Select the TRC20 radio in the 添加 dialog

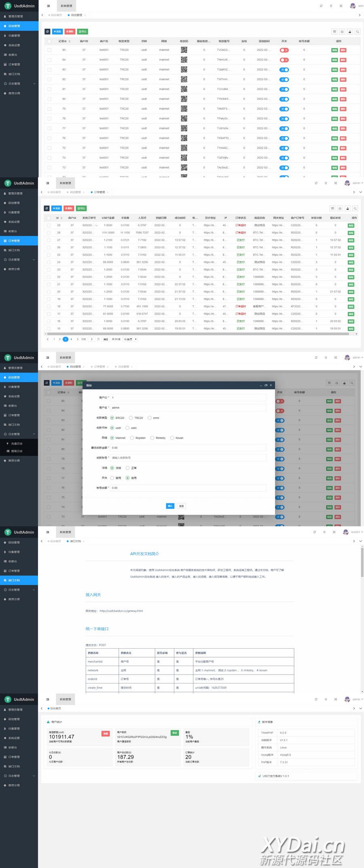click(131, 418)
